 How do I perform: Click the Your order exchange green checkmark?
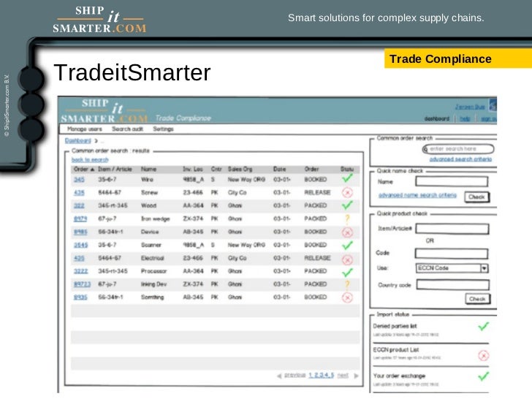tap(483, 376)
